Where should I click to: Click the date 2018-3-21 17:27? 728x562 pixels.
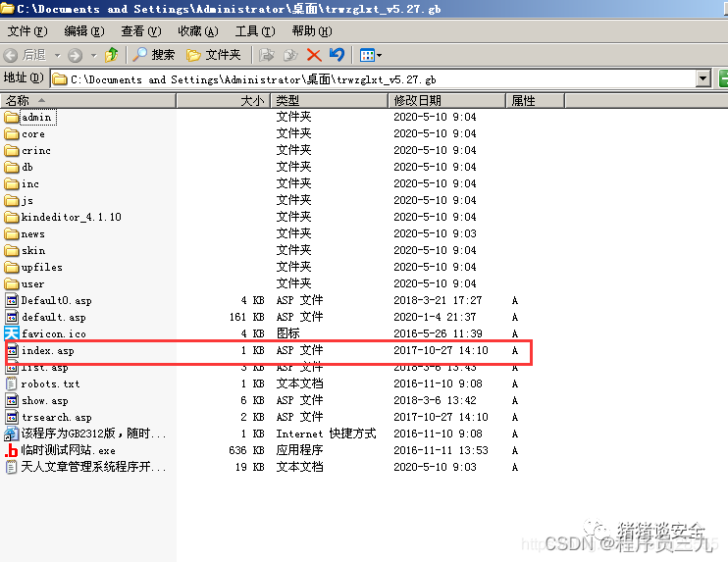click(x=438, y=300)
